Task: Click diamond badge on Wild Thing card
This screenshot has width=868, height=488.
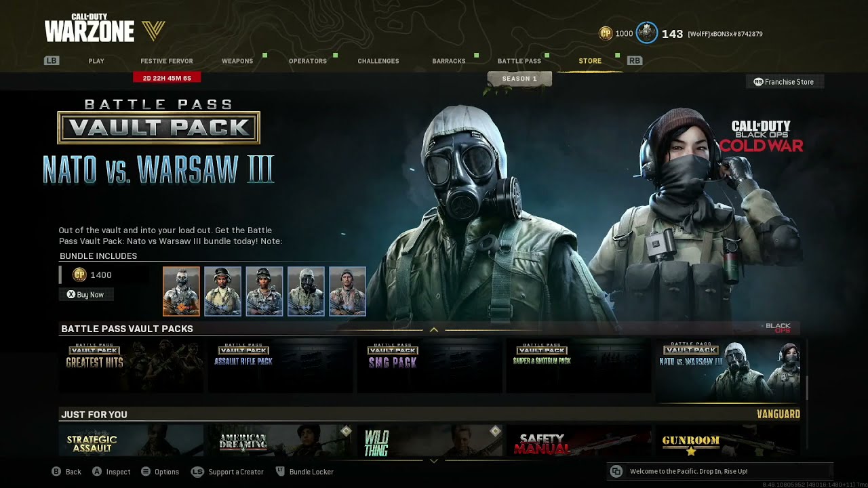Action: coord(495,431)
